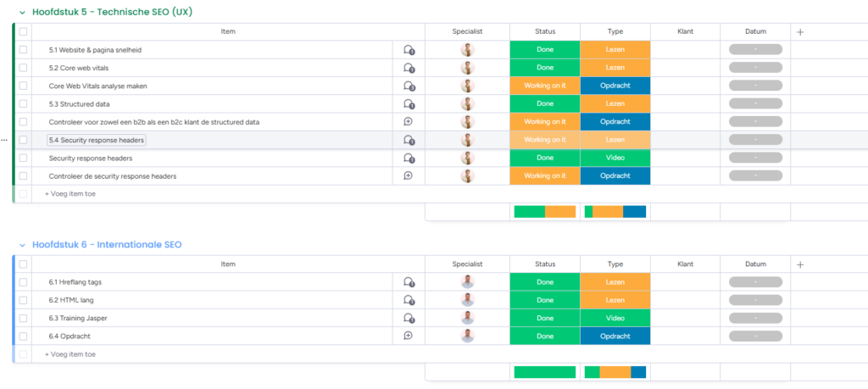Select all items in Hoofdstuk 5 header checkbox
The image size is (868, 389).
click(x=23, y=31)
